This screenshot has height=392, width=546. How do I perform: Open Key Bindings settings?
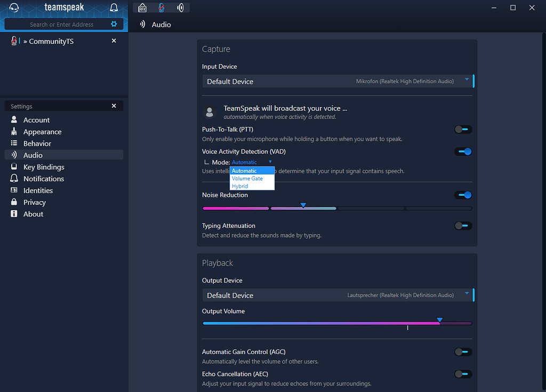(x=44, y=167)
